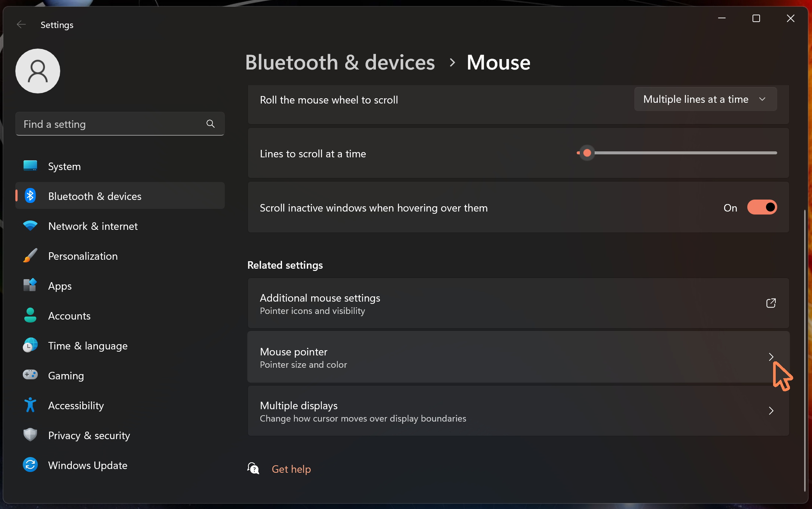Open Multiple displays cursor settings
Screen dimensions: 812x509
pyautogui.click(x=518, y=411)
